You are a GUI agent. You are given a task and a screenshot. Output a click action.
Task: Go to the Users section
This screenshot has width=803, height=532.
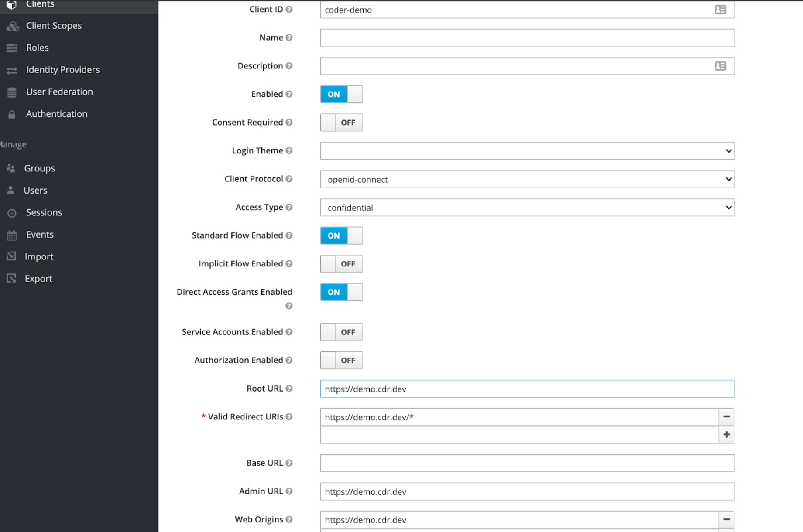[x=35, y=190]
